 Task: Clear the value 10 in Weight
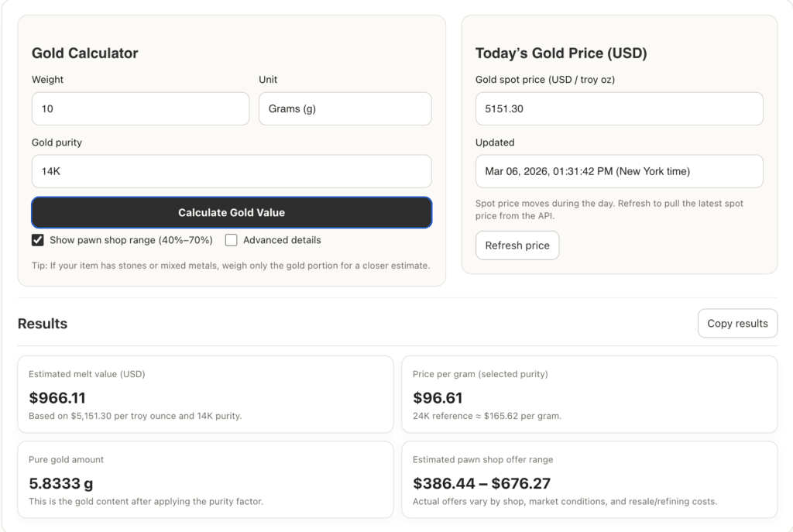[x=139, y=108]
